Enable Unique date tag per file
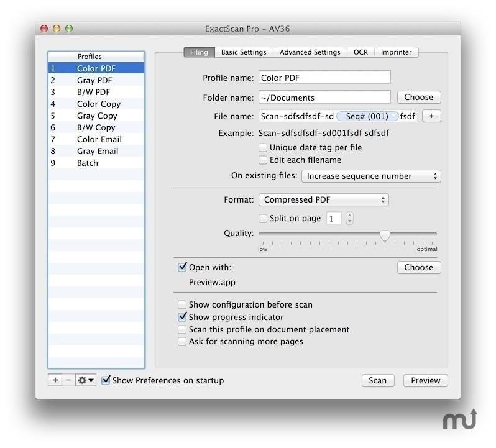The width and height of the screenshot is (496, 448). [262, 148]
